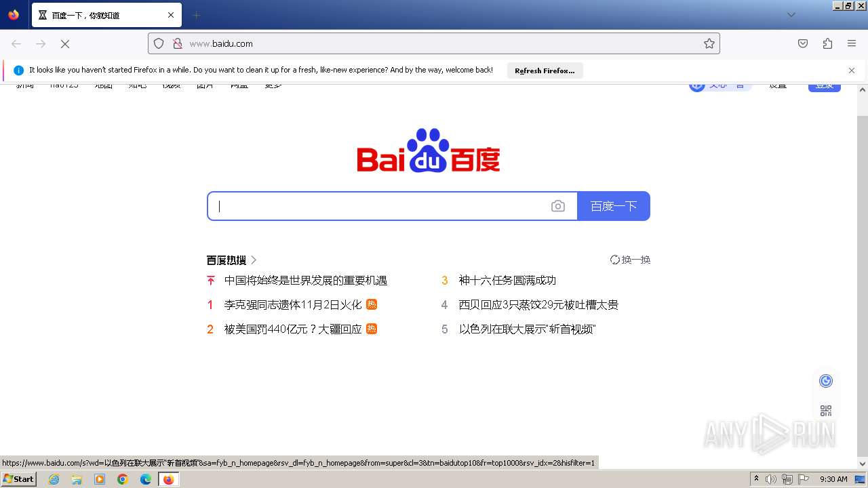Click Firefox taskbar button
Screen dimensions: 868x488
click(168, 479)
